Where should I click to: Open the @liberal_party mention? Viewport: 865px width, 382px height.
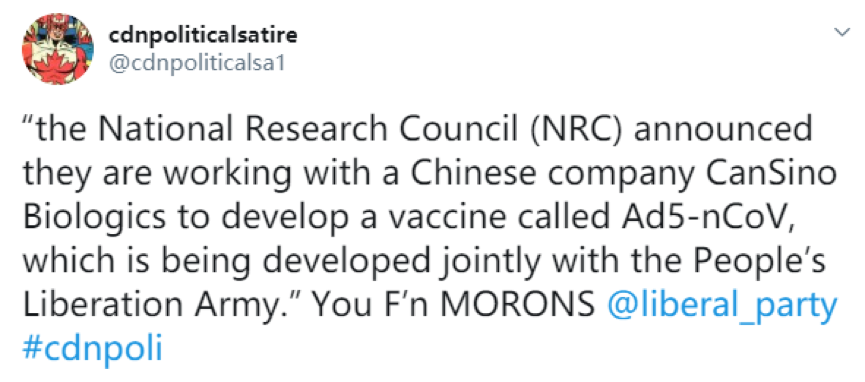[x=722, y=305]
